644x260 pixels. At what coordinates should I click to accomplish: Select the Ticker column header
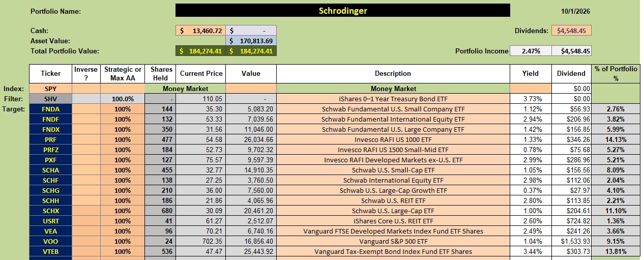(x=50, y=73)
